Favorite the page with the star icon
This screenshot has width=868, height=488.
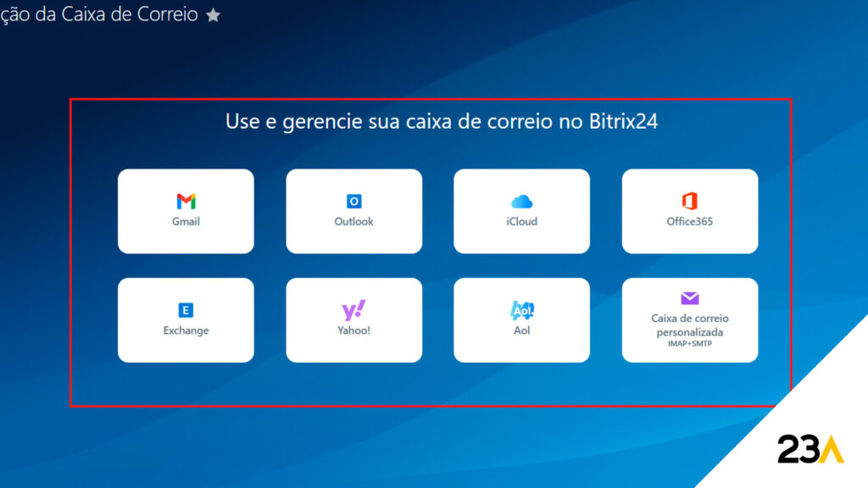tap(213, 15)
